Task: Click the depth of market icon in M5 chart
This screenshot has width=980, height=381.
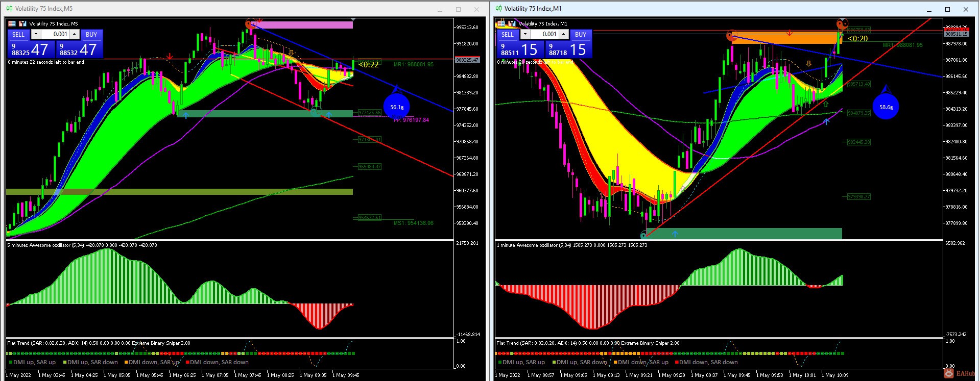Action: pos(22,23)
